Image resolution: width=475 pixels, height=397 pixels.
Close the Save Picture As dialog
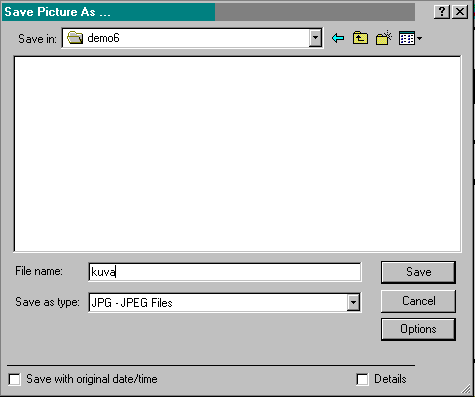click(460, 12)
